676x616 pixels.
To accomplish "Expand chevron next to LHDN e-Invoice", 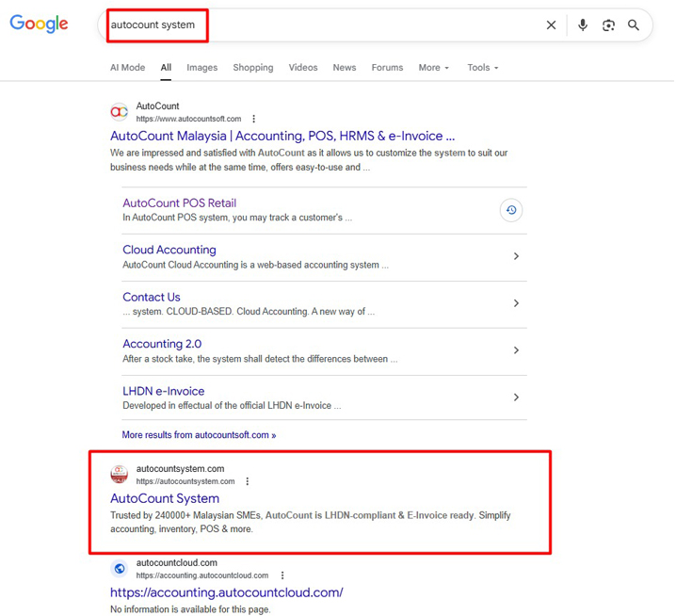I will 517,397.
